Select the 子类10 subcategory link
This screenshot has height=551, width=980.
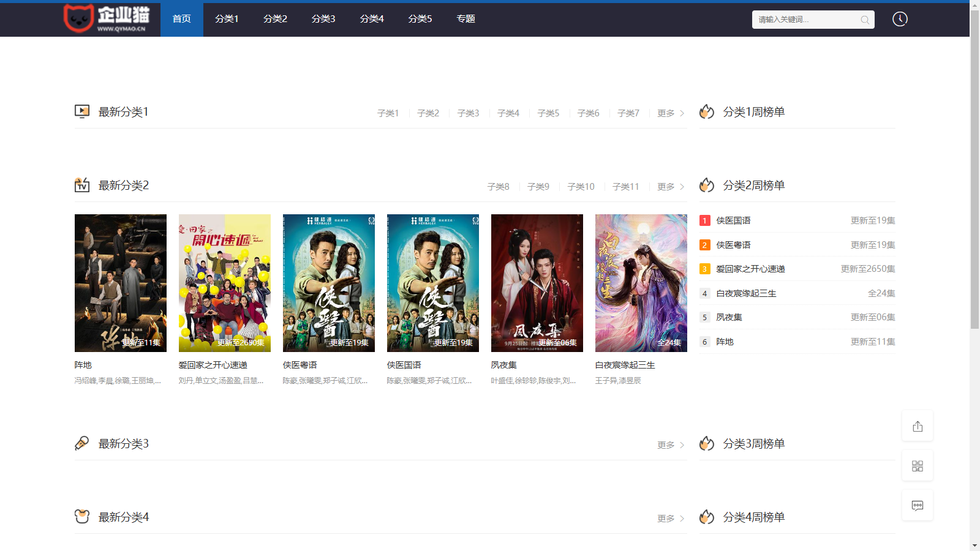coord(581,187)
